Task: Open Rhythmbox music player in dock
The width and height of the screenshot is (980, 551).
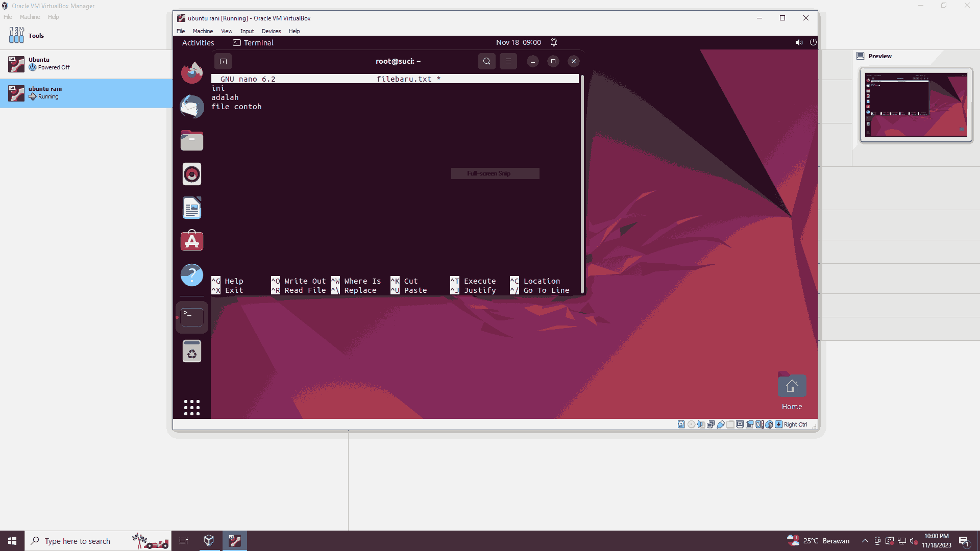Action: (x=192, y=174)
